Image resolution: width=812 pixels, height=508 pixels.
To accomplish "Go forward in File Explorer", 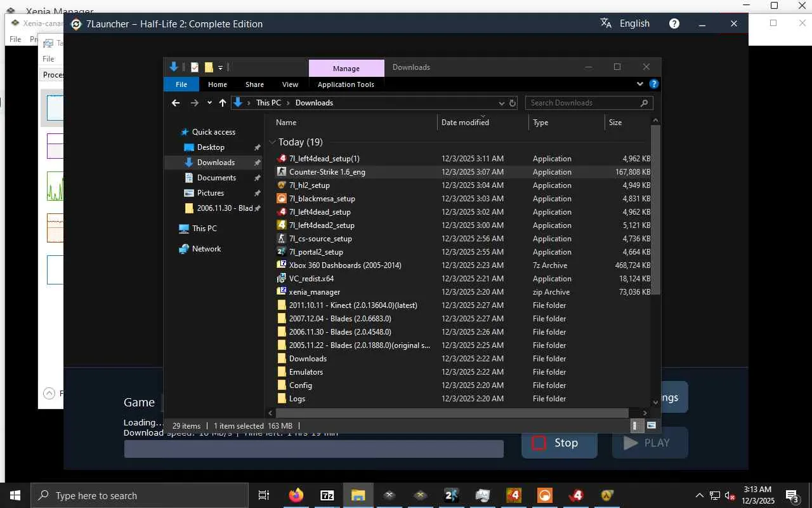I will tap(195, 103).
